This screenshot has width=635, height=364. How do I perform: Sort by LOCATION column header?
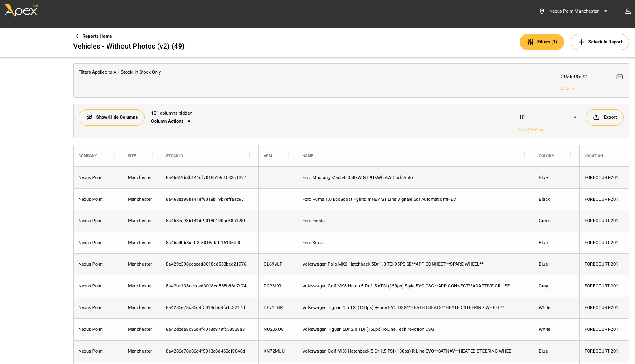pyautogui.click(x=594, y=156)
